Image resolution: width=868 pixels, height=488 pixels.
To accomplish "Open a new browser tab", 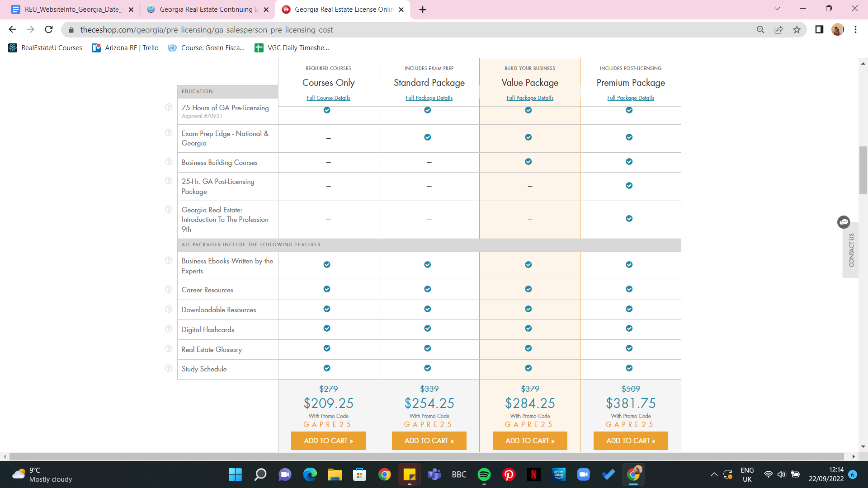I will coord(423,9).
